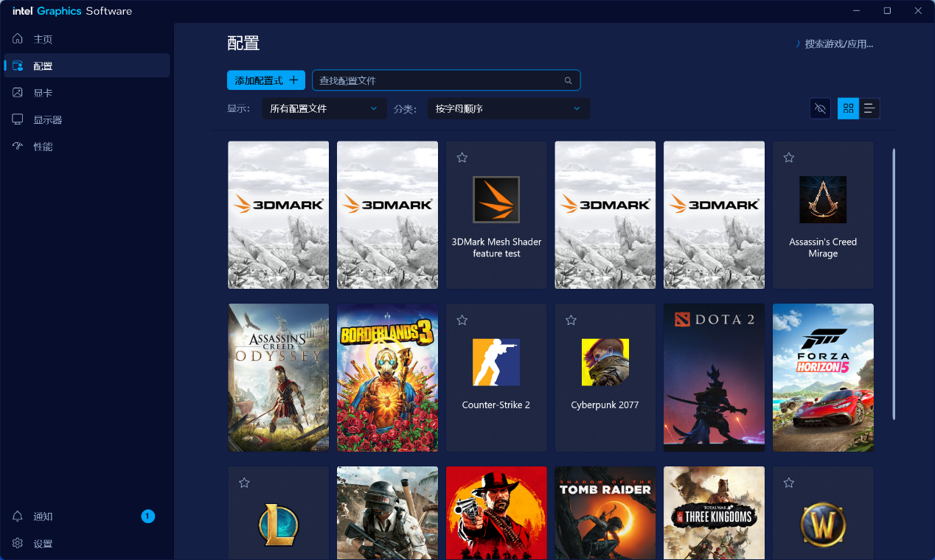Open the Shadow of the Tomb Raider cover
The width and height of the screenshot is (935, 560).
(605, 513)
